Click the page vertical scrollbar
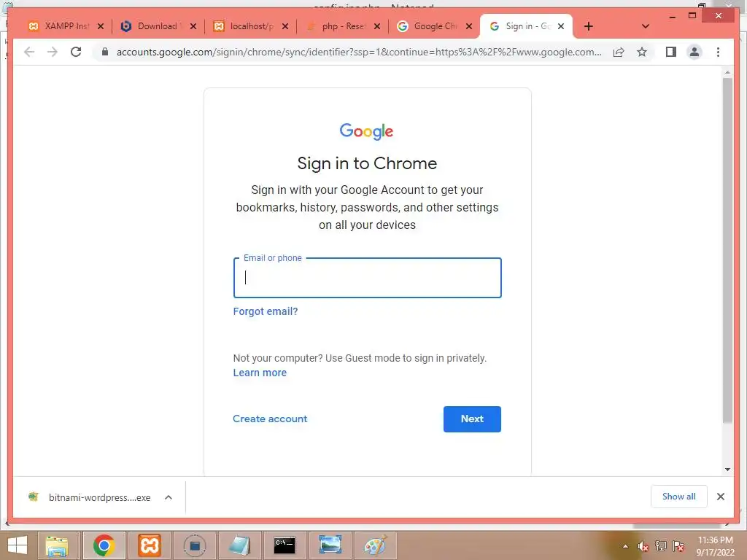Viewport: 747px width, 560px height. 727,250
